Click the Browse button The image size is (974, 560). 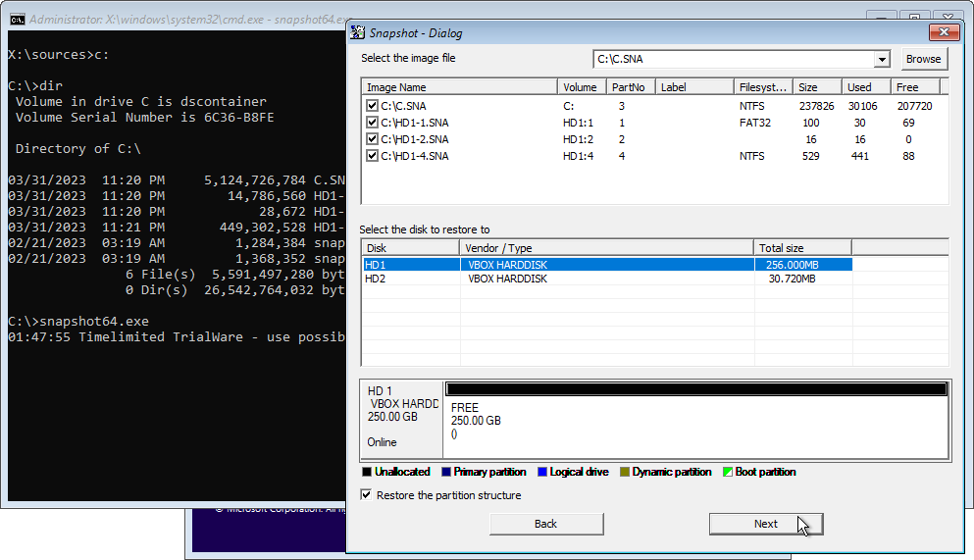point(923,59)
